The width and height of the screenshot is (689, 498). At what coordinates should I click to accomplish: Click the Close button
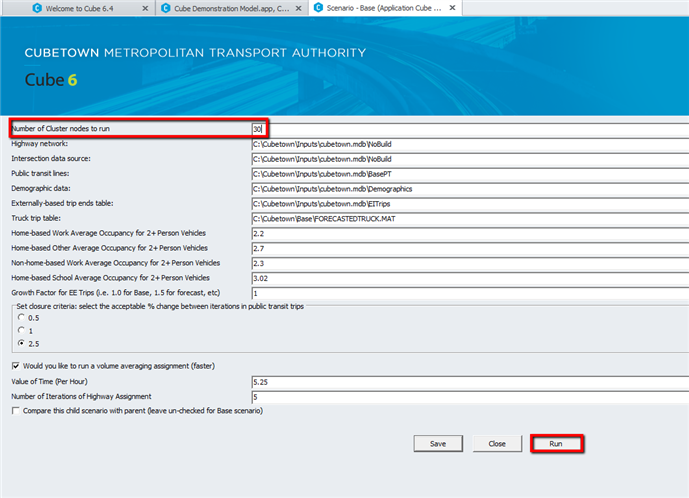[497, 443]
